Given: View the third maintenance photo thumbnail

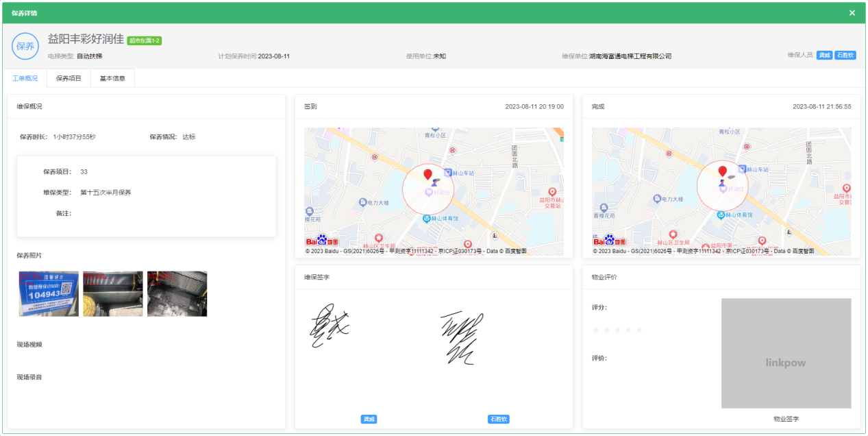Looking at the screenshot, I should point(177,293).
